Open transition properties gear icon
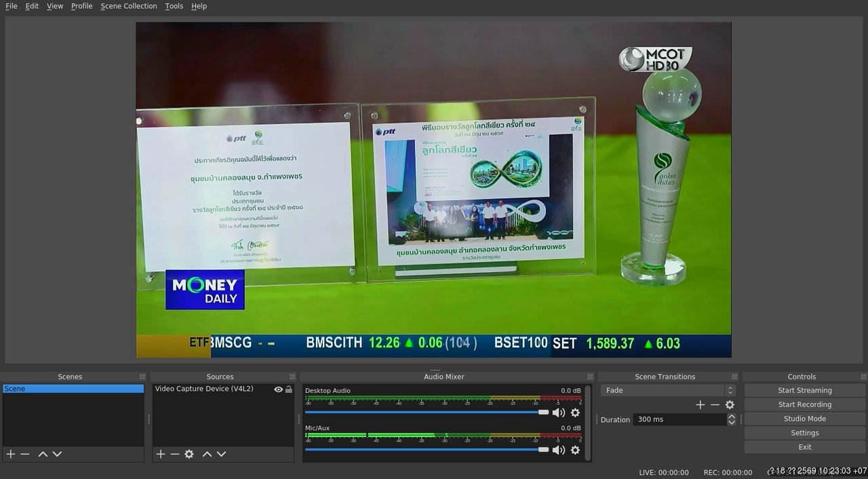Viewport: 868px width, 479px height. click(730, 404)
